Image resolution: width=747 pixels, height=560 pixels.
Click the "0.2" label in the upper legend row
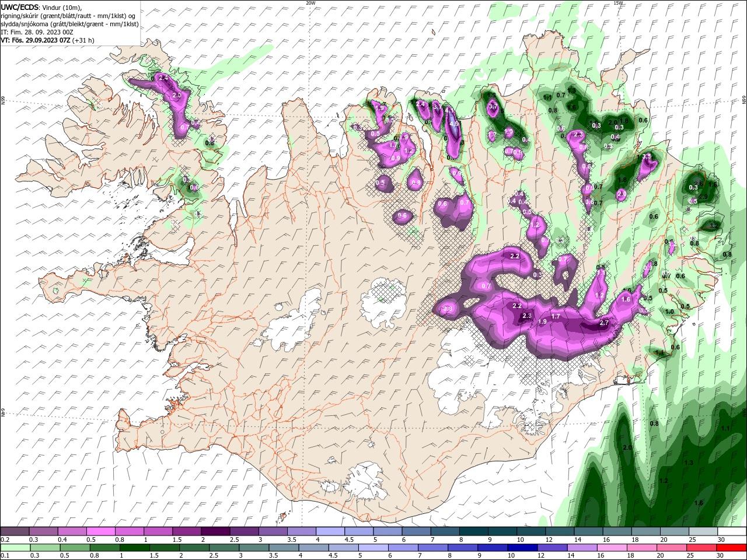coord(4,540)
